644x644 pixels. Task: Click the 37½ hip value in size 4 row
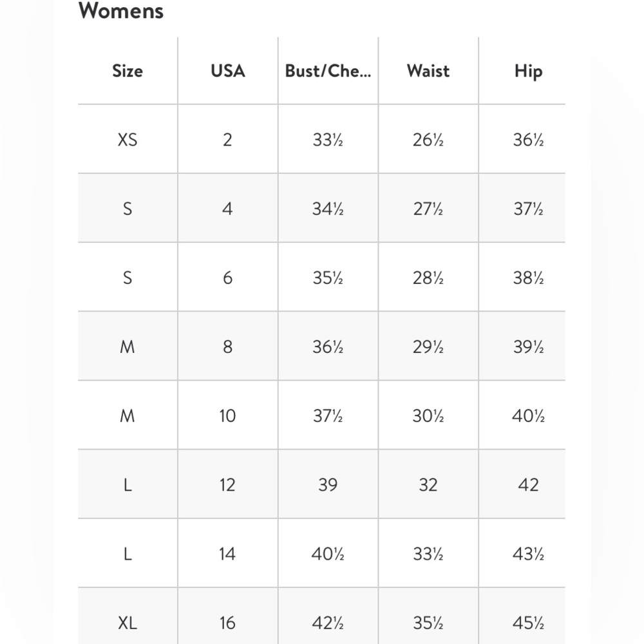coord(528,209)
